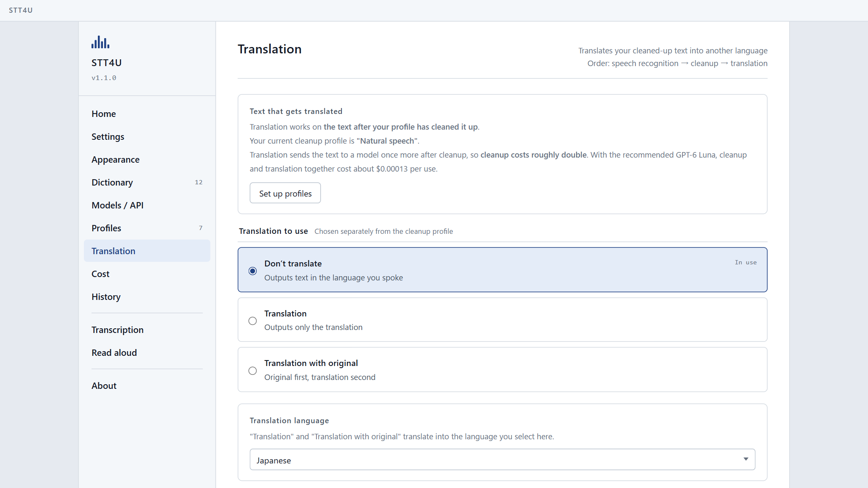Click the Dictionary count badge 12
Viewport: 868px width, 488px height.
tap(199, 182)
